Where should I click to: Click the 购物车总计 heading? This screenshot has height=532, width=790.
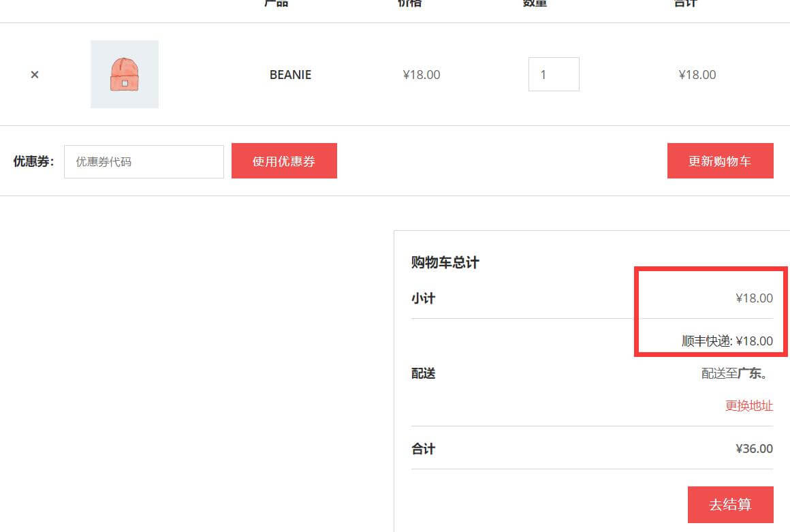tap(445, 263)
